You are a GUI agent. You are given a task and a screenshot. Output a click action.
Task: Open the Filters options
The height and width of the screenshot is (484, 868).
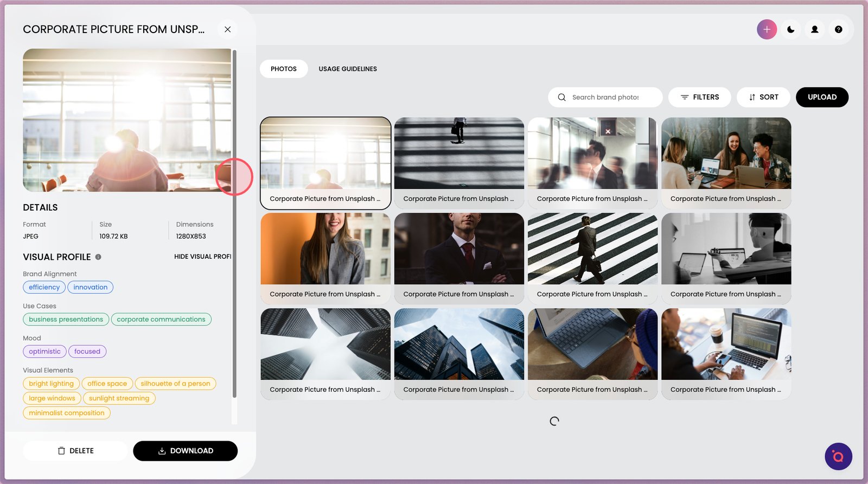tap(699, 97)
